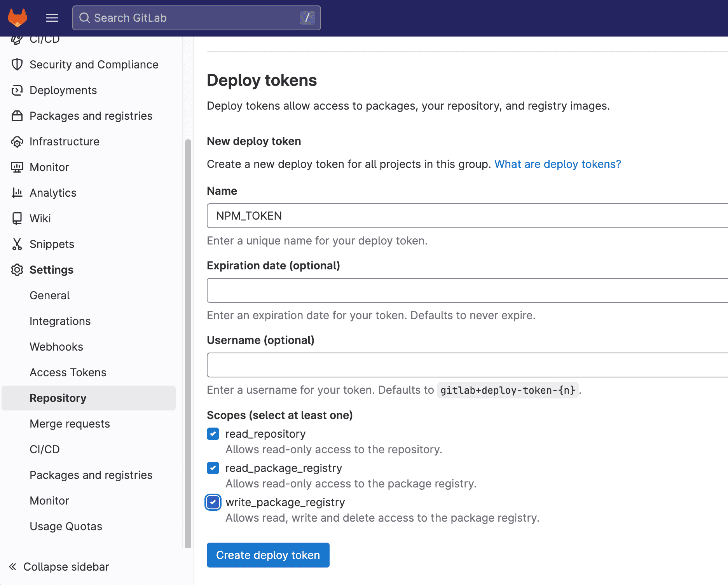Select the Snippets scissors icon
Screen dimensions: 728x585
click(x=17, y=244)
